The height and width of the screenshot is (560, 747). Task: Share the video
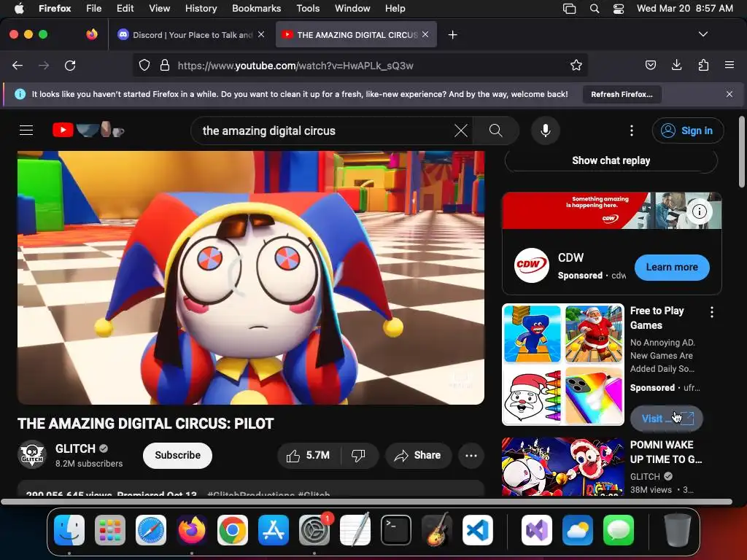(x=417, y=456)
